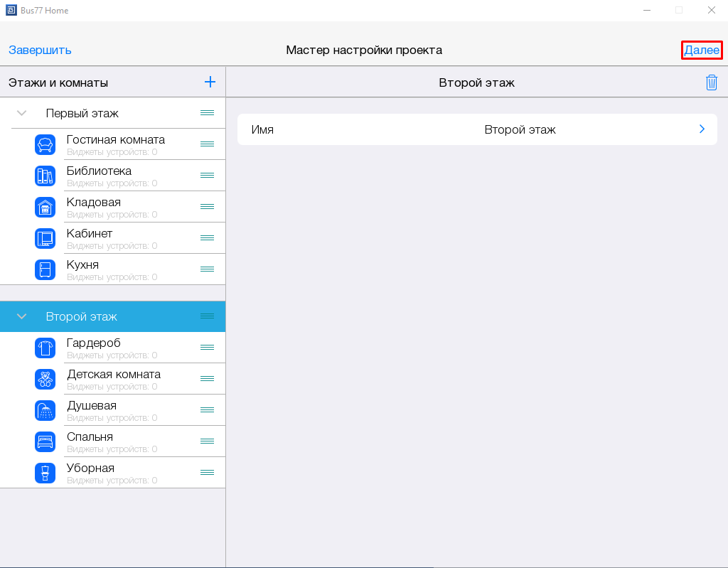Click the Имя field with Второй этаж
The width and height of the screenshot is (728, 568).
(476, 129)
